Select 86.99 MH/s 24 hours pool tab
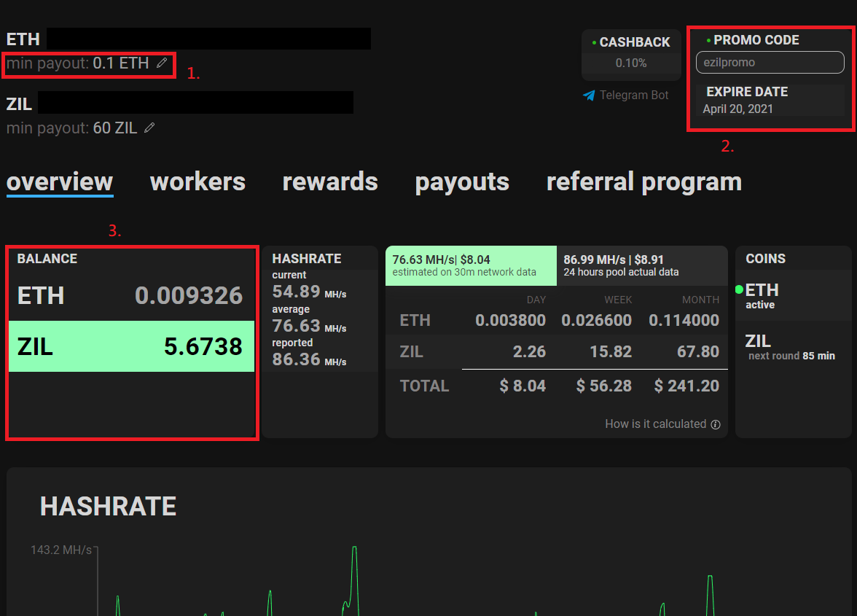This screenshot has height=616, width=857. pos(642,265)
